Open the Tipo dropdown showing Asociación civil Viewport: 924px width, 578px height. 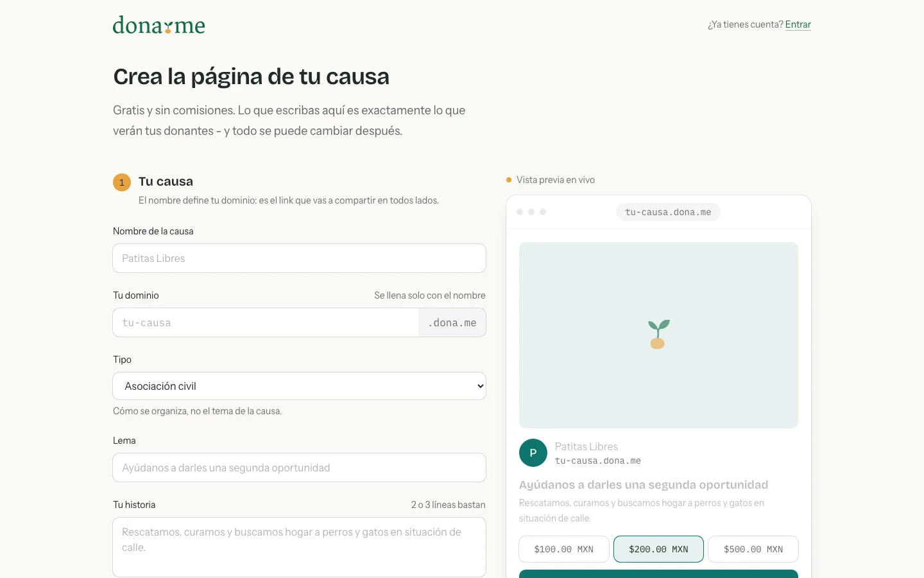coord(299,386)
